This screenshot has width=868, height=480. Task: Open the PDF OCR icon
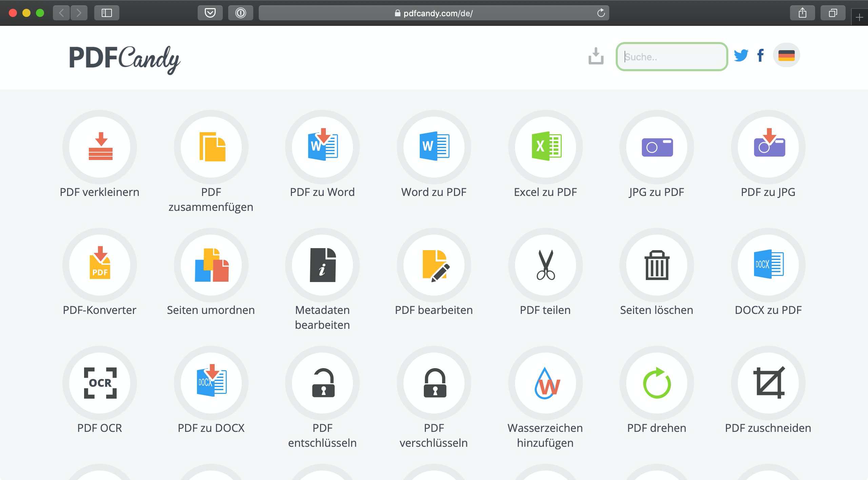pos(100,383)
